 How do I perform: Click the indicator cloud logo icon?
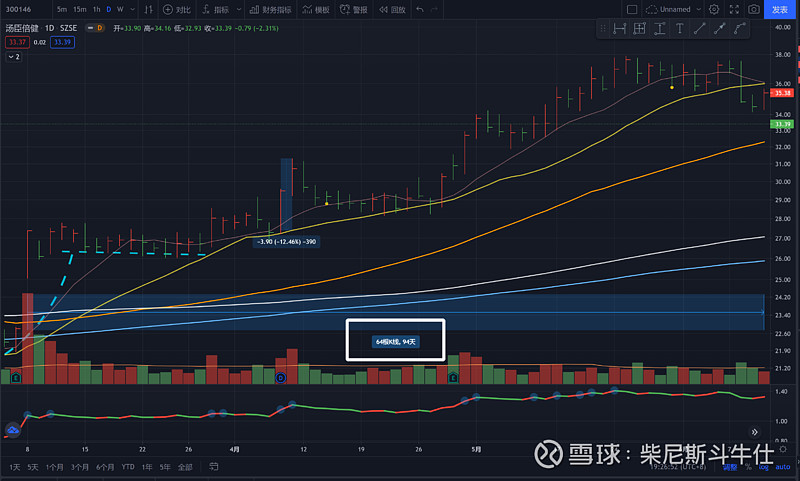tap(13, 430)
